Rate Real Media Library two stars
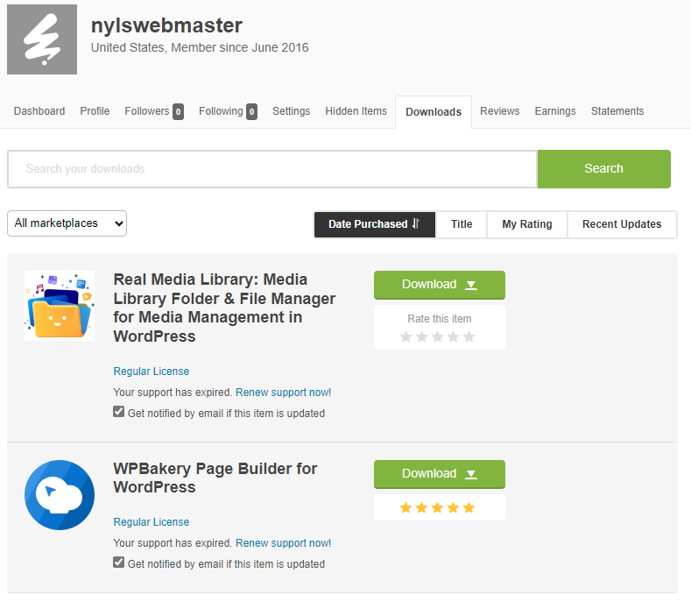 point(422,336)
